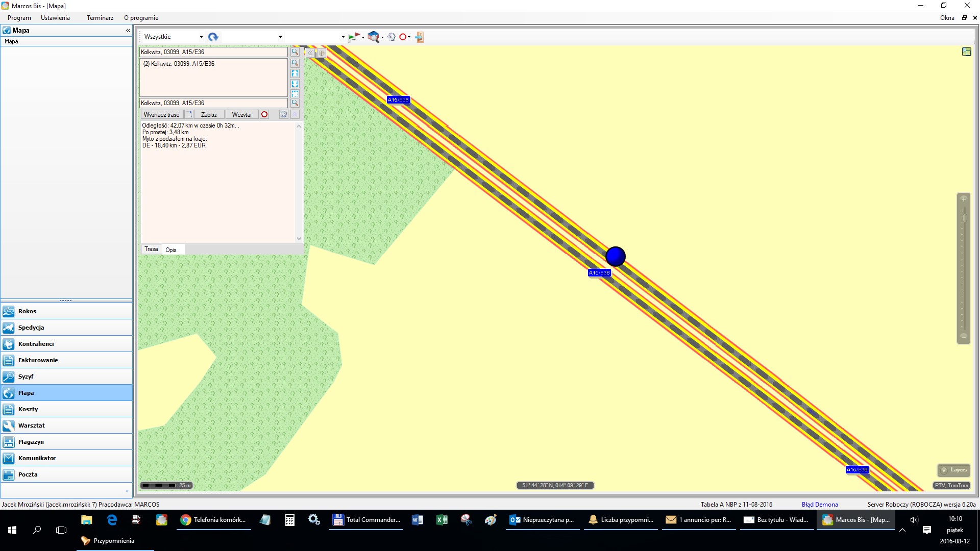Image resolution: width=980 pixels, height=551 pixels.
Task: Open the Wszystkie dropdown
Action: 201,37
